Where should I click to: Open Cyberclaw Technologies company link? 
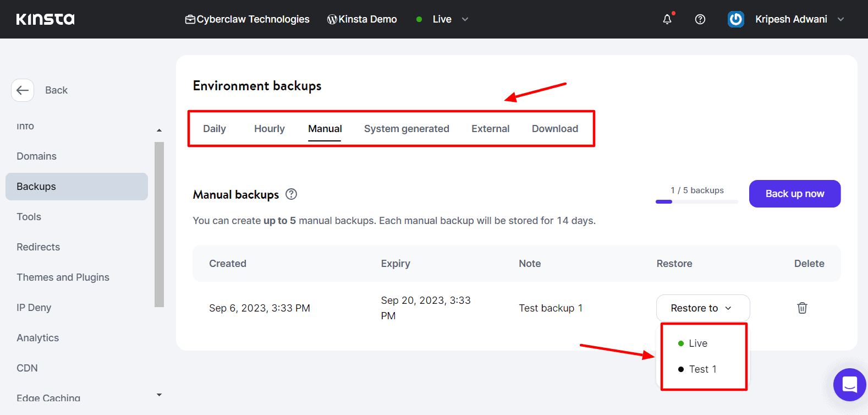248,19
